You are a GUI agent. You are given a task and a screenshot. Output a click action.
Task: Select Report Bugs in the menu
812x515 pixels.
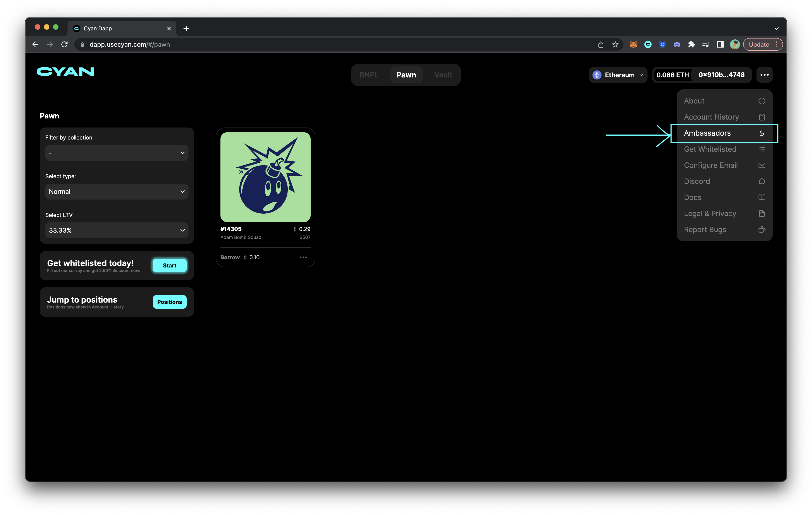pos(724,229)
